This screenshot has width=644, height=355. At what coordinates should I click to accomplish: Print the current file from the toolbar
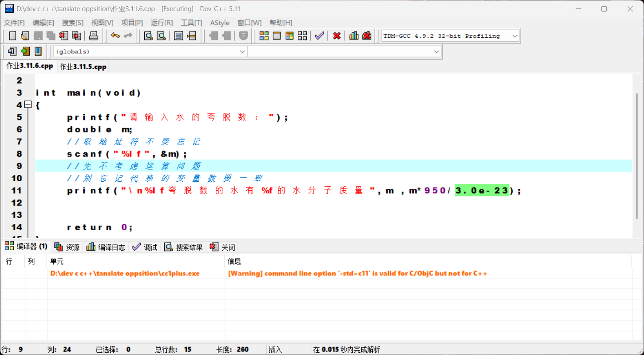click(x=94, y=36)
